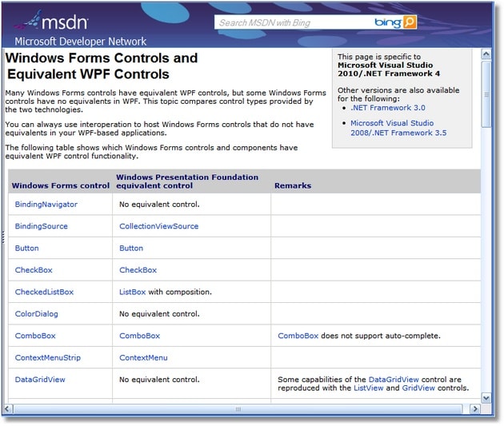Open the .NET Framework 3.0 version link

[x=388, y=108]
